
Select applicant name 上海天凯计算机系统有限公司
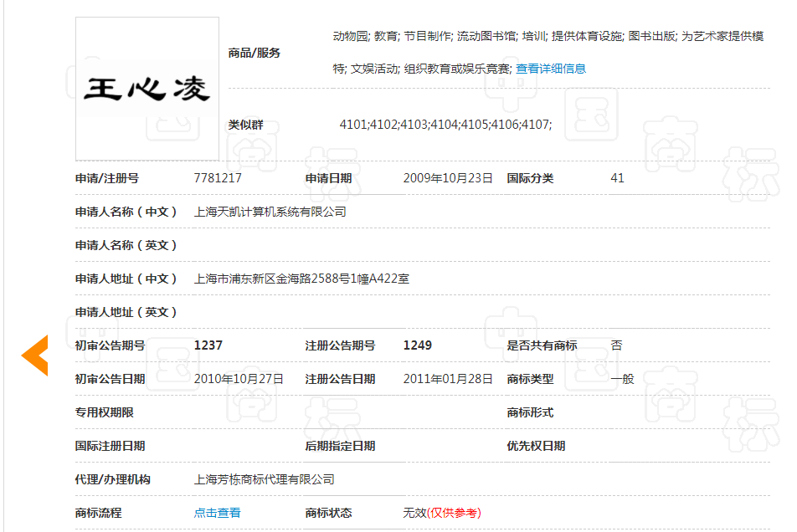(270, 212)
